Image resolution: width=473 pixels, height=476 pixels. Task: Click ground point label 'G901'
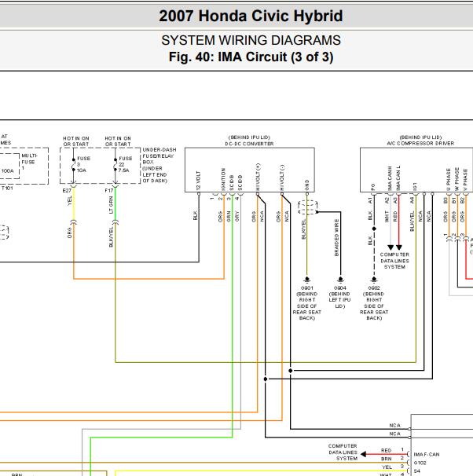pyautogui.click(x=307, y=287)
